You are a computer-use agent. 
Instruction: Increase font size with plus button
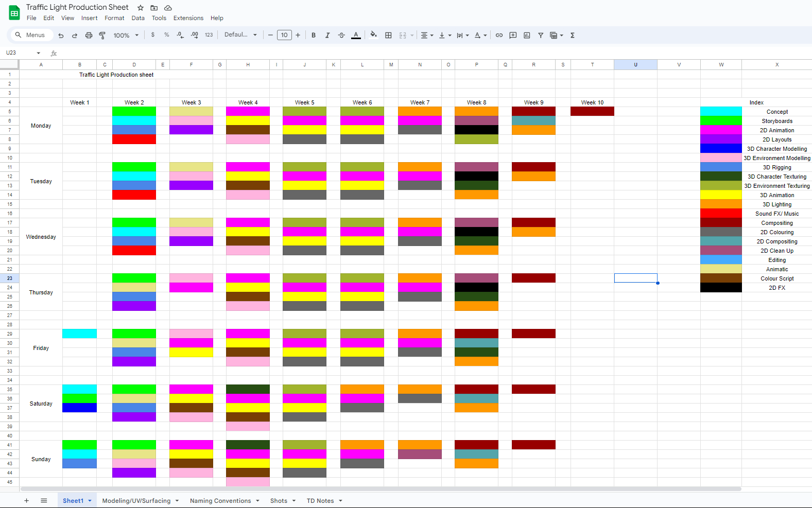(x=298, y=35)
